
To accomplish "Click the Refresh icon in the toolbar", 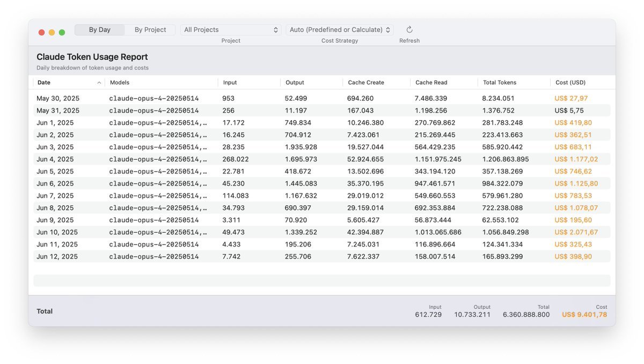I will [x=409, y=29].
